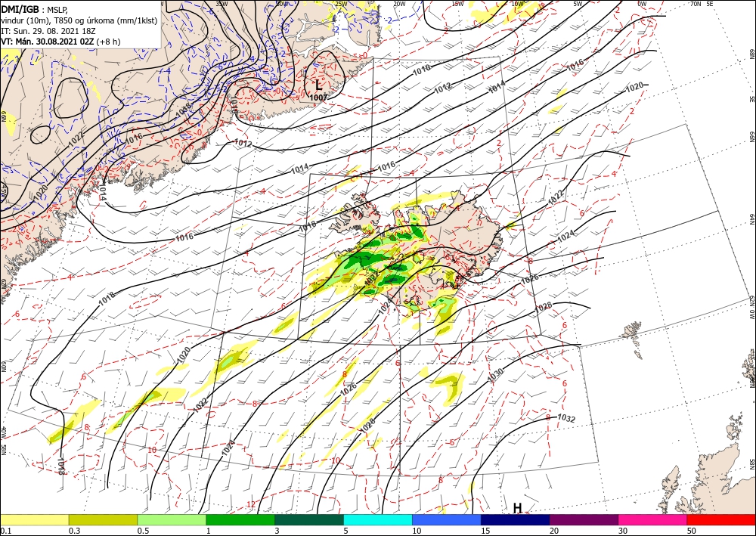
Task: Click the olive 0.3–0.5 legend color segment
Action: 103,519
